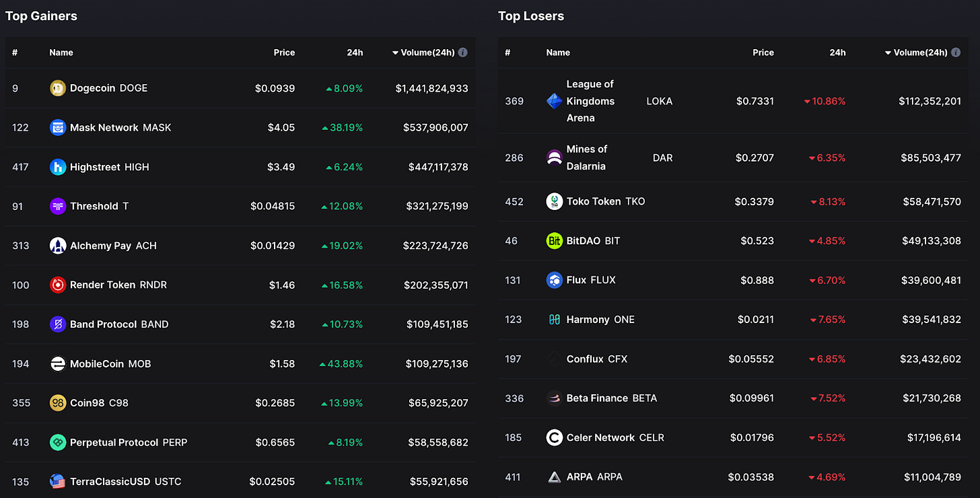Viewport: 980px width, 498px height.
Task: Click LOKA 10.86% loss value
Action: coord(825,102)
